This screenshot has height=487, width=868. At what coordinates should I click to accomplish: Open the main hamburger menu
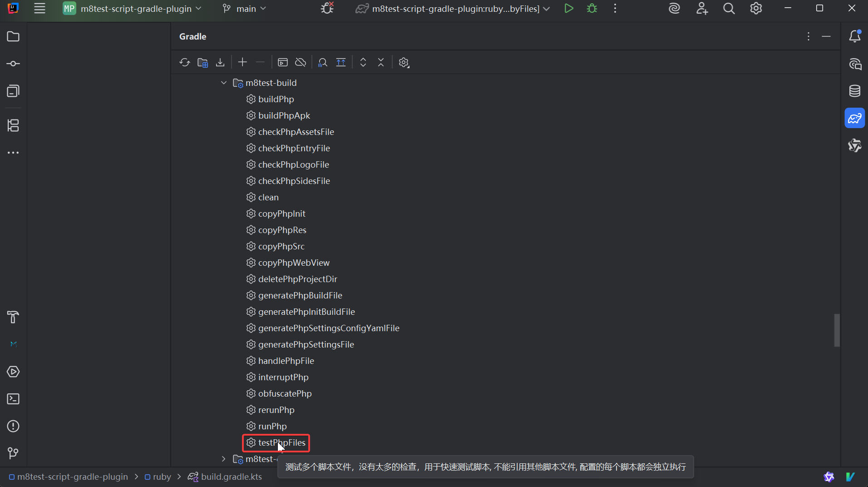tap(40, 9)
